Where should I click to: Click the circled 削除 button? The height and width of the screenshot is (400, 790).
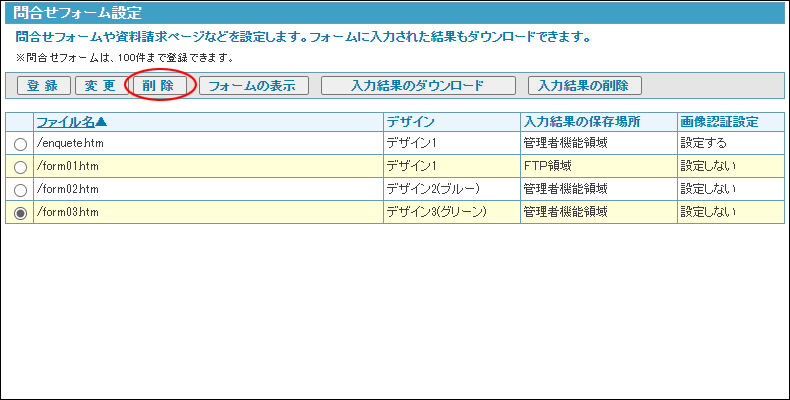[158, 86]
